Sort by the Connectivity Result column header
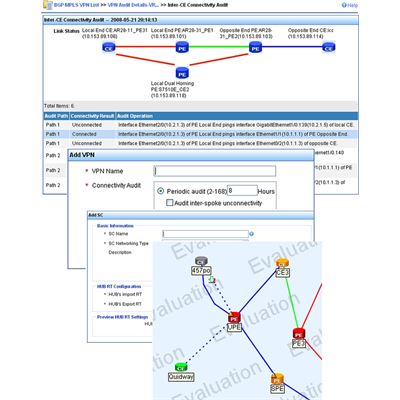This screenshot has width=400, height=400. 92,116
